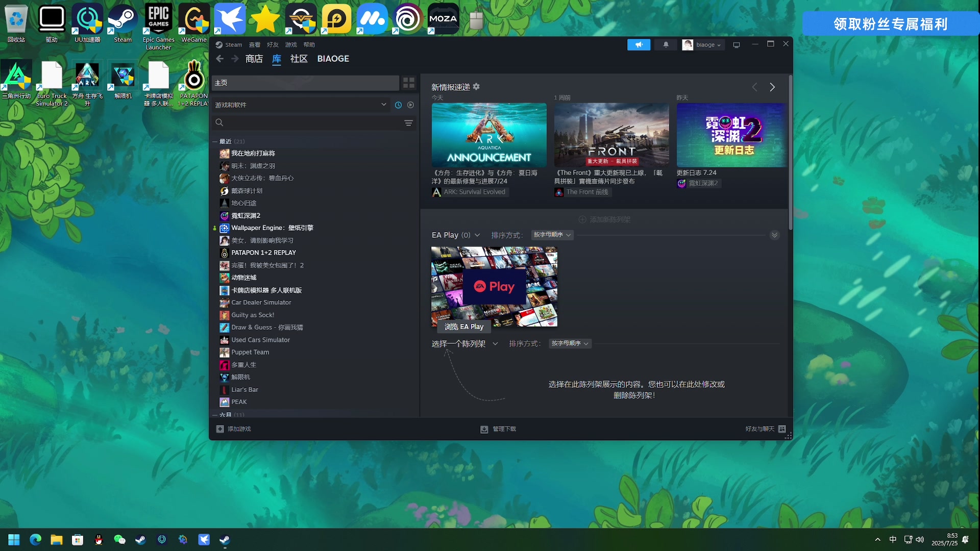The height and width of the screenshot is (551, 980).
Task: Open WeChat from the taskbar
Action: 119,540
